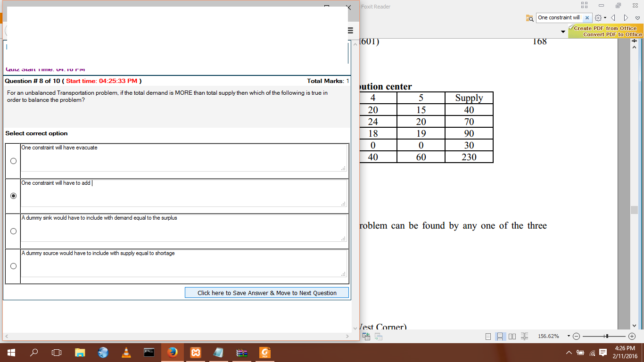Click the 156.62% zoom value

point(548,337)
